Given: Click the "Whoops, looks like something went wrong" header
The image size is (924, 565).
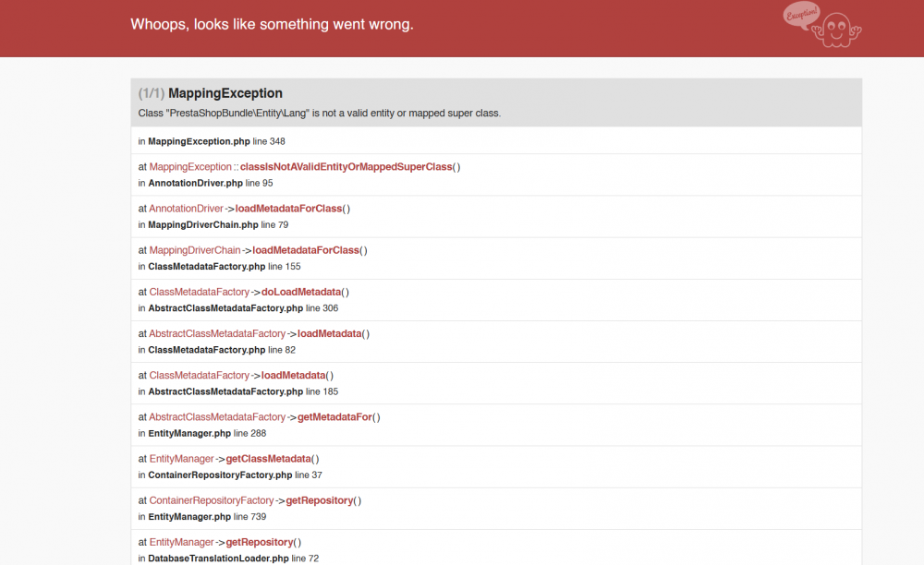Looking at the screenshot, I should pyautogui.click(x=272, y=24).
